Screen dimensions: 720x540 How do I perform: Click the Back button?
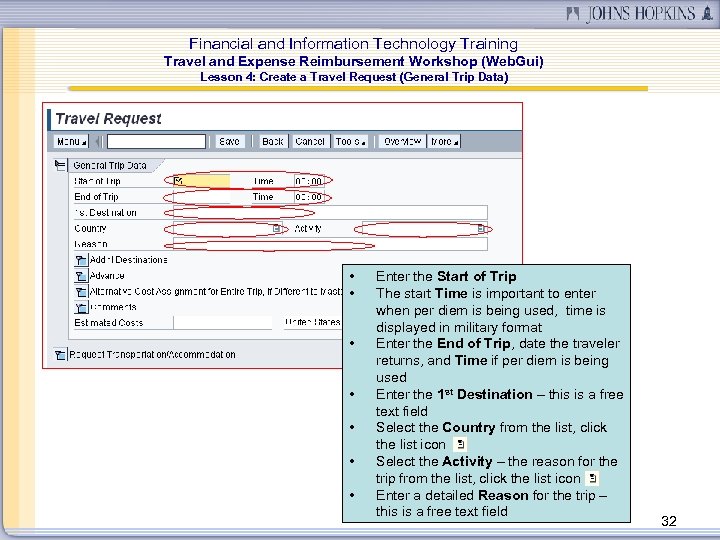pyautogui.click(x=273, y=141)
